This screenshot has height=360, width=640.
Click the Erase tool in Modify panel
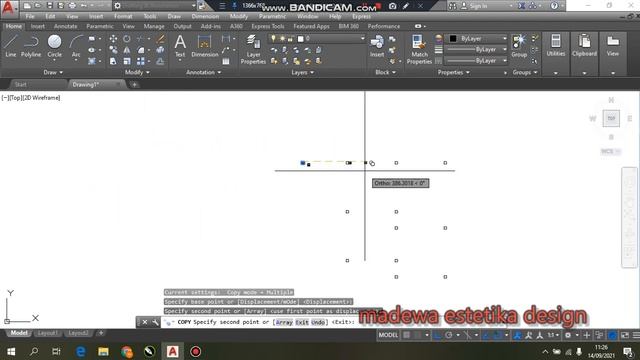pos(160,39)
